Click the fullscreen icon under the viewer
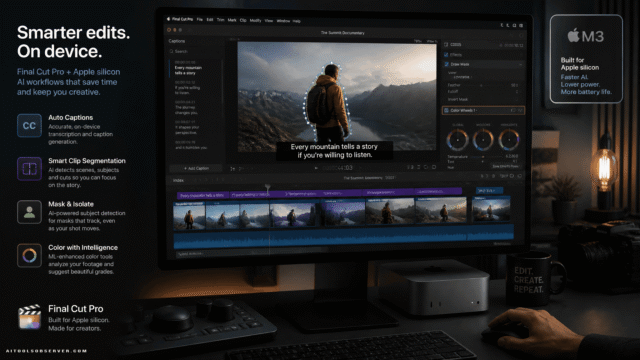This screenshot has height=360, width=640. click(x=434, y=167)
